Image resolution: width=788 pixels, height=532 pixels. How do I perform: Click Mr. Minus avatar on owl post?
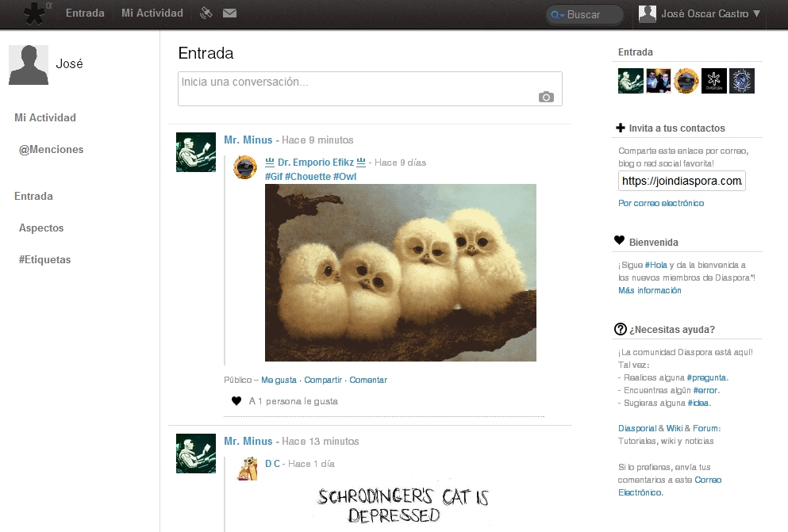click(x=196, y=152)
